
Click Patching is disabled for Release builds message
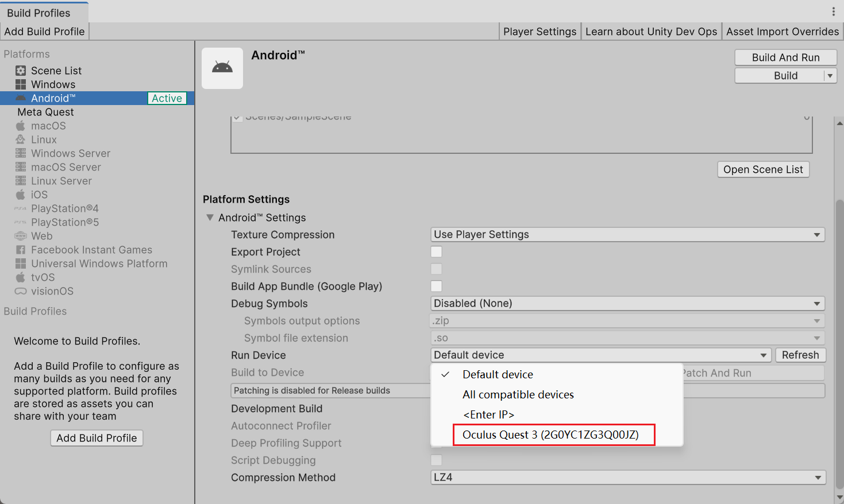(x=312, y=390)
